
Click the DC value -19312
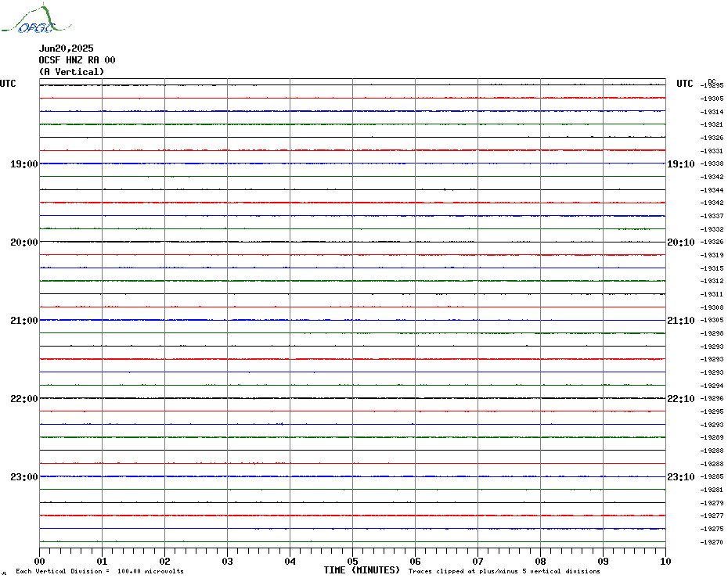[x=712, y=282]
